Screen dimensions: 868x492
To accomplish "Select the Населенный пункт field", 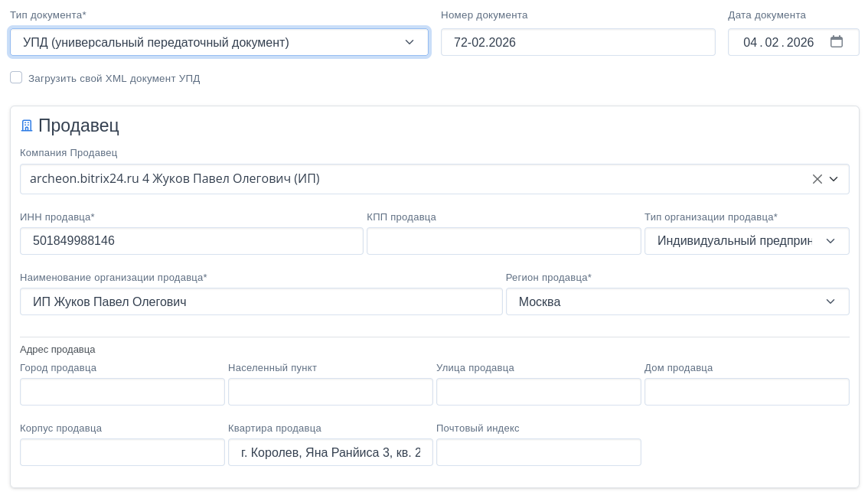I will pos(330,392).
